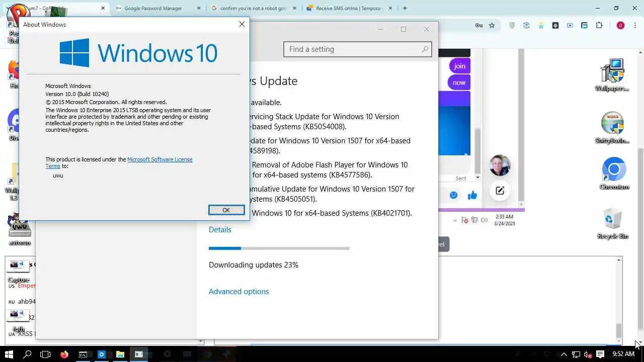This screenshot has height=362, width=644.
Task: Open a new Chrome tab
Action: point(405,9)
